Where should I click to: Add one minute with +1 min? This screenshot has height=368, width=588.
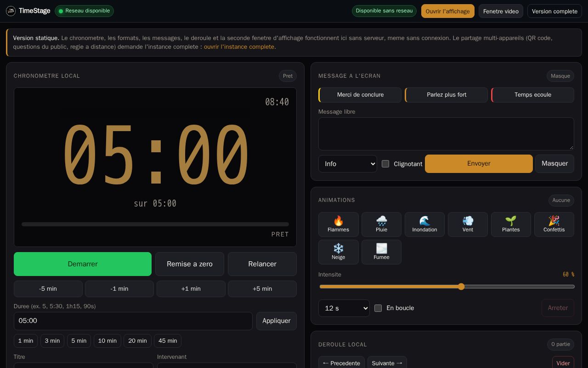coord(191,289)
